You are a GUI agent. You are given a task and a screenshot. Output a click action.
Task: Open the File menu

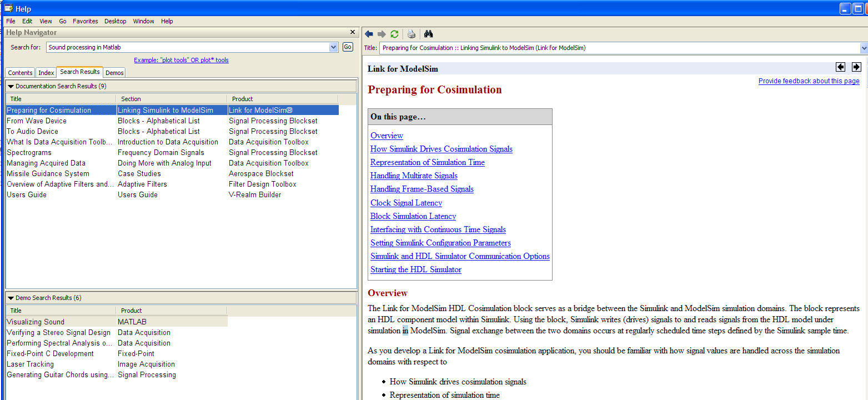[x=11, y=21]
